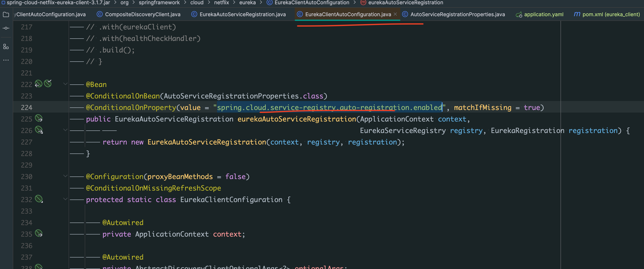
Task: Select the 'org' breadcrumb segment
Action: point(124,3)
